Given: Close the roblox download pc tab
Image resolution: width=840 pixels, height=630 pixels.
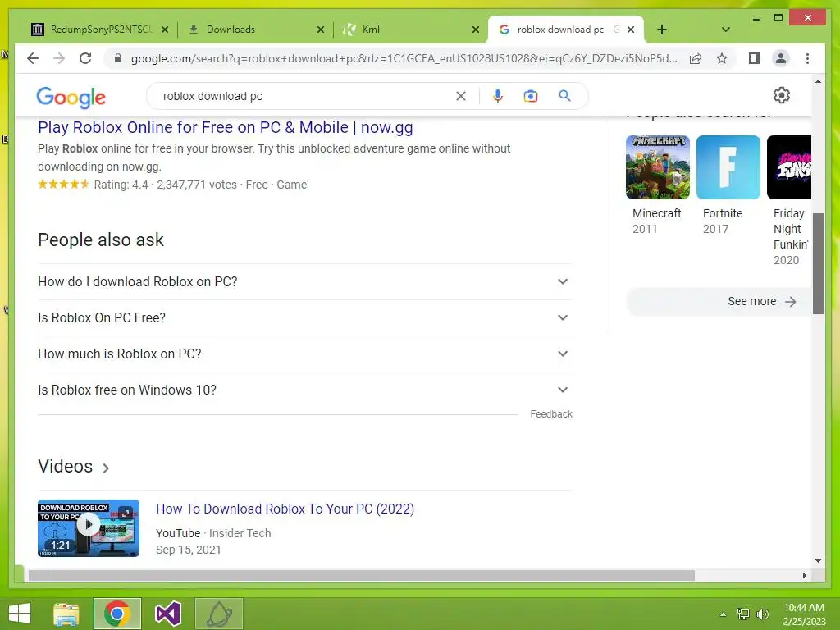Looking at the screenshot, I should coord(631,30).
